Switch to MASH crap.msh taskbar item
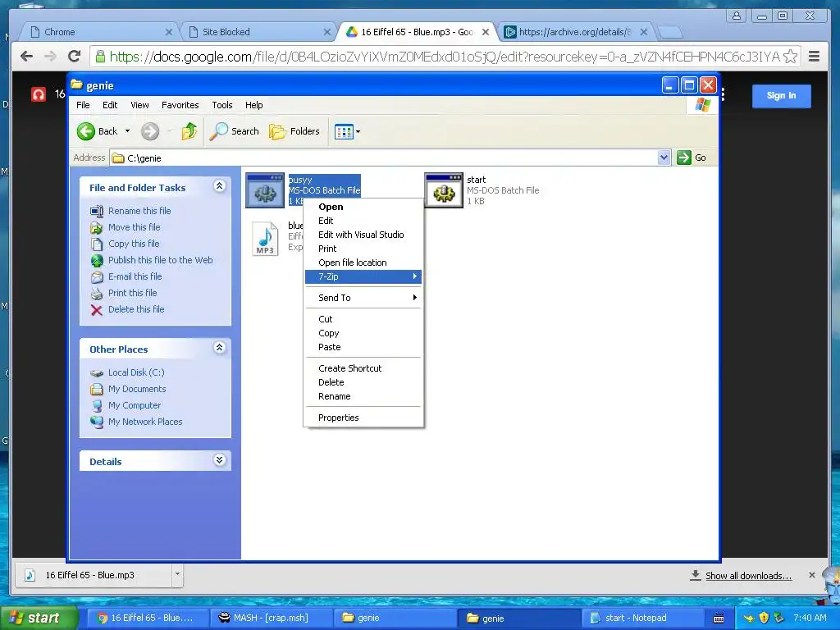The image size is (840, 630). click(x=271, y=619)
